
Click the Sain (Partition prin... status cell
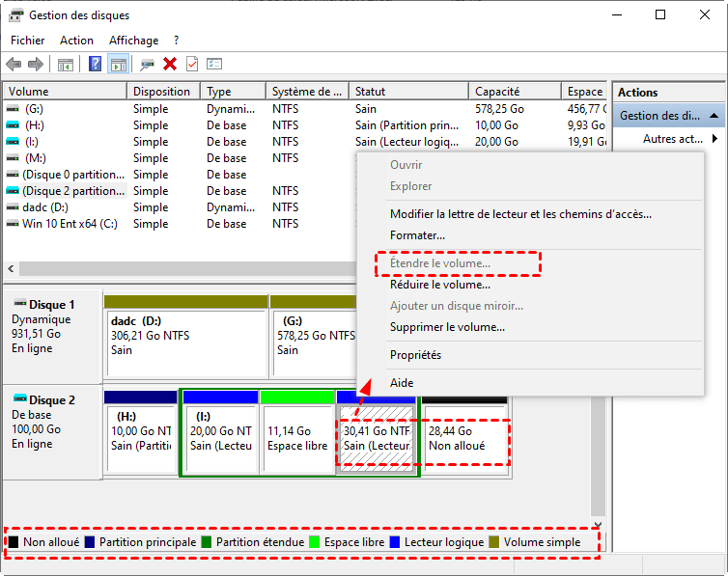[x=406, y=125]
